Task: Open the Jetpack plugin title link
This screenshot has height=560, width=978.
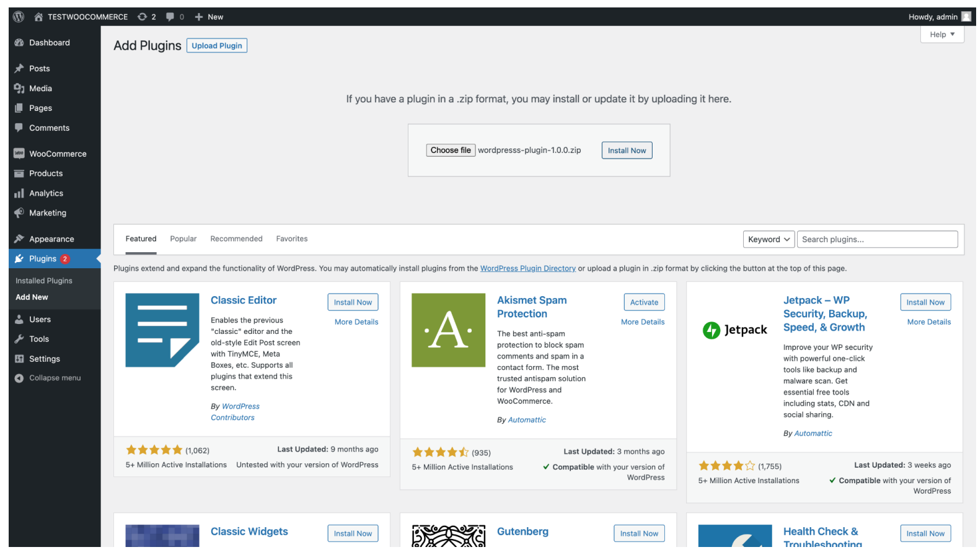Action: pos(825,314)
